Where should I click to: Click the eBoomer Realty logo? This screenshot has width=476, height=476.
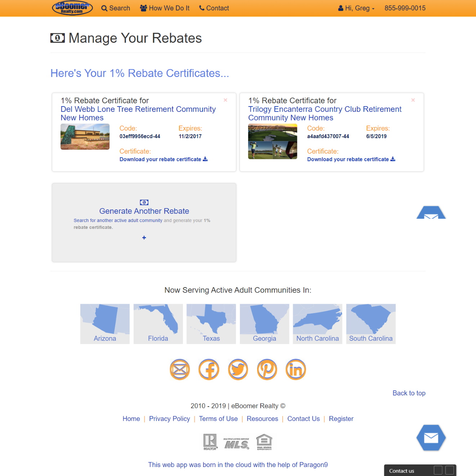click(x=72, y=8)
